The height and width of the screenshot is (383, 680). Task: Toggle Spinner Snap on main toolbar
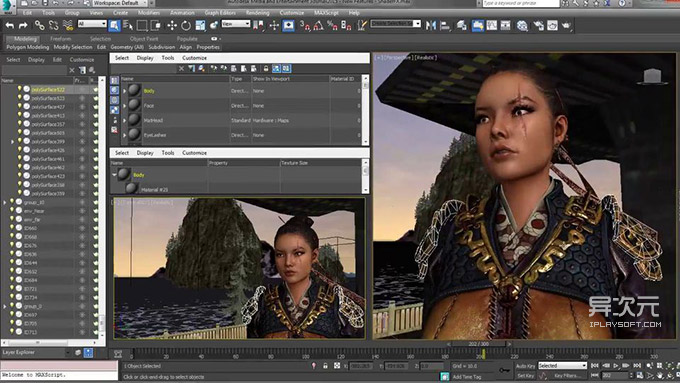[346, 26]
